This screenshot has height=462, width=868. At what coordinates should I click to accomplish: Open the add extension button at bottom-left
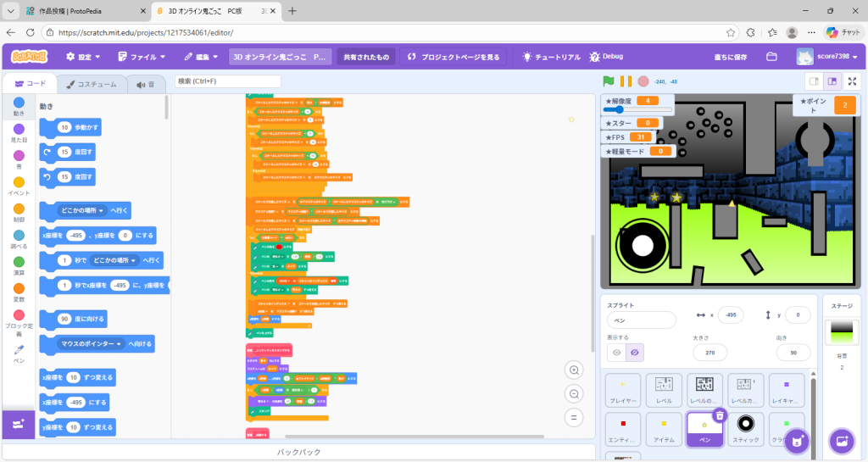coord(19,423)
